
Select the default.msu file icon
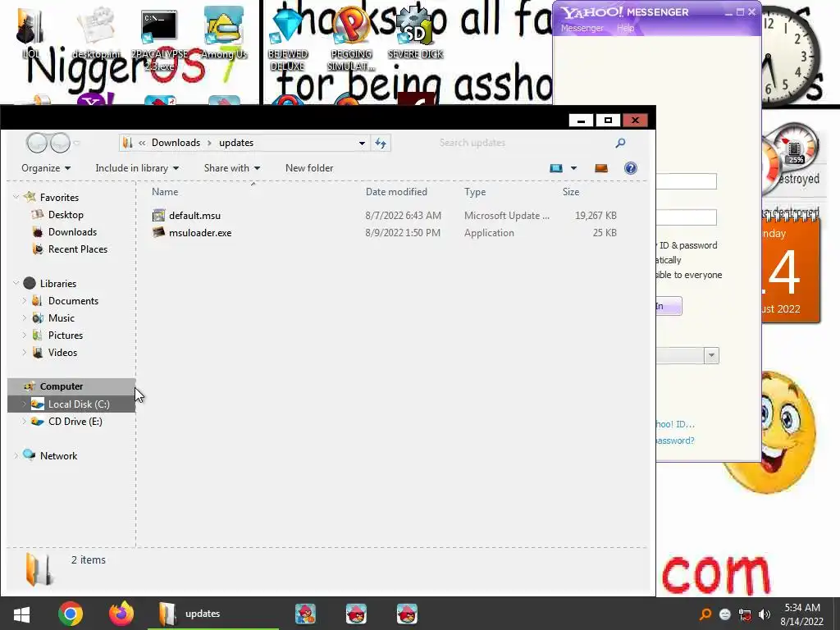pyautogui.click(x=158, y=216)
